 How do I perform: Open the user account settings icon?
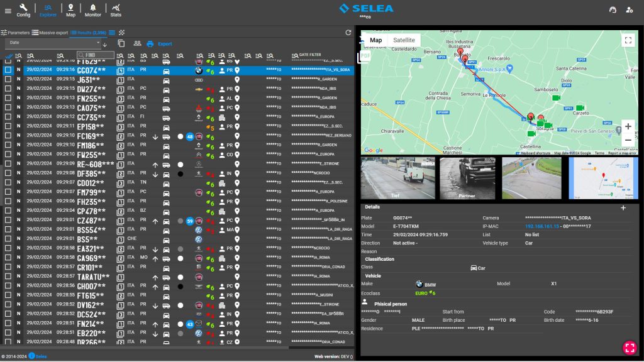click(x=630, y=10)
